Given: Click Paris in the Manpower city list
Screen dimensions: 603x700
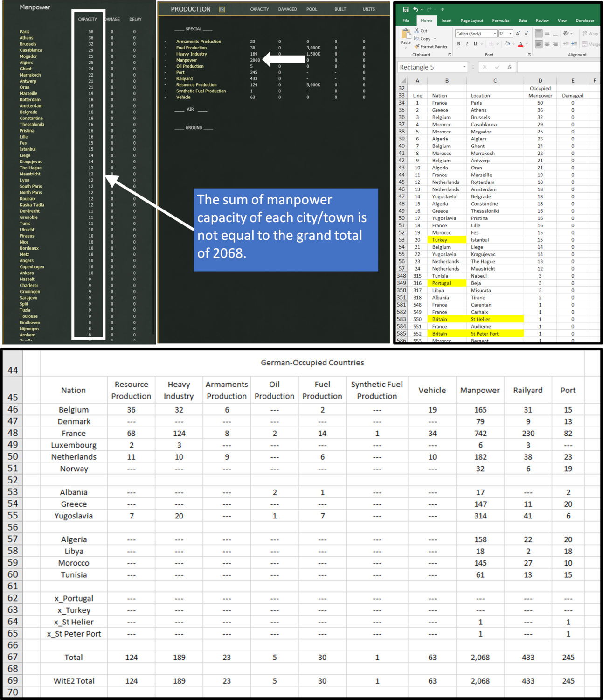Looking at the screenshot, I should click(24, 32).
